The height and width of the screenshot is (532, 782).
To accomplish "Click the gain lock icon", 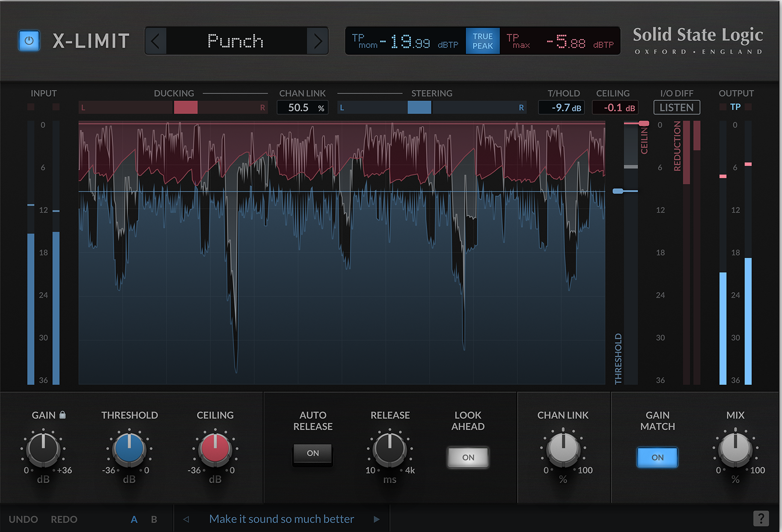I will tap(62, 414).
